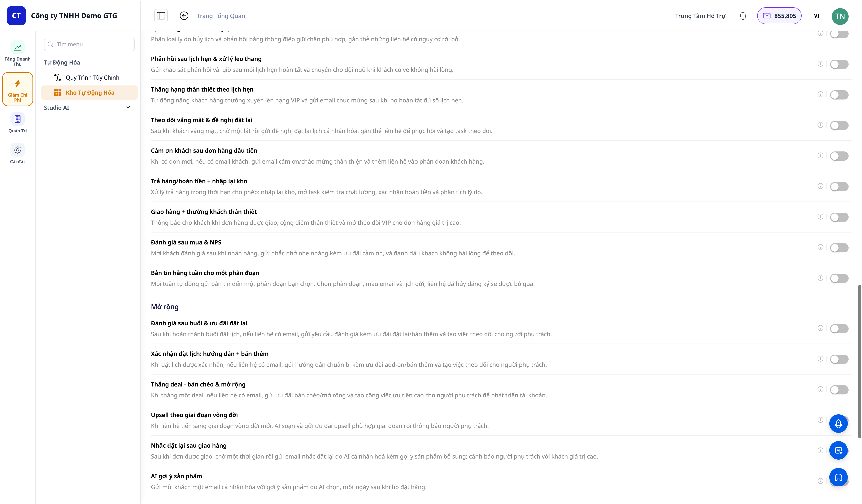
Task: Select Kho Tự Động Hóa menu item
Action: coord(89,93)
